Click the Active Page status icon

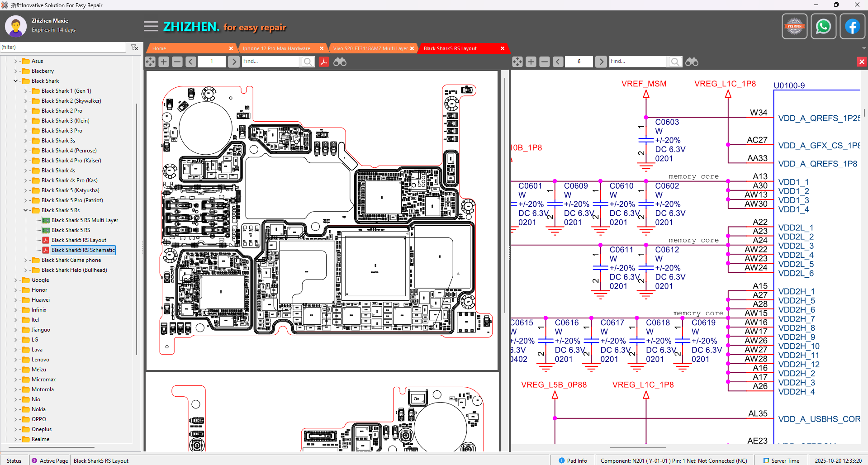(x=34, y=460)
